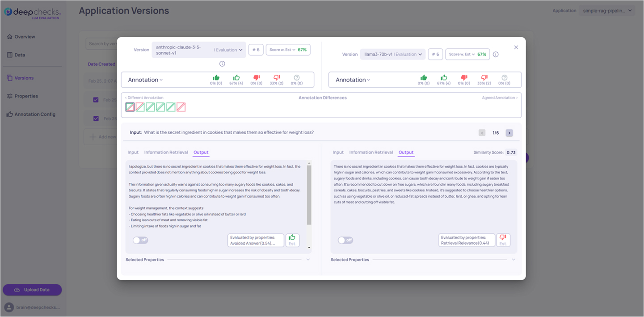Switch to the Information Retrieval tab on the right
The height and width of the screenshot is (317, 644).
click(x=371, y=152)
